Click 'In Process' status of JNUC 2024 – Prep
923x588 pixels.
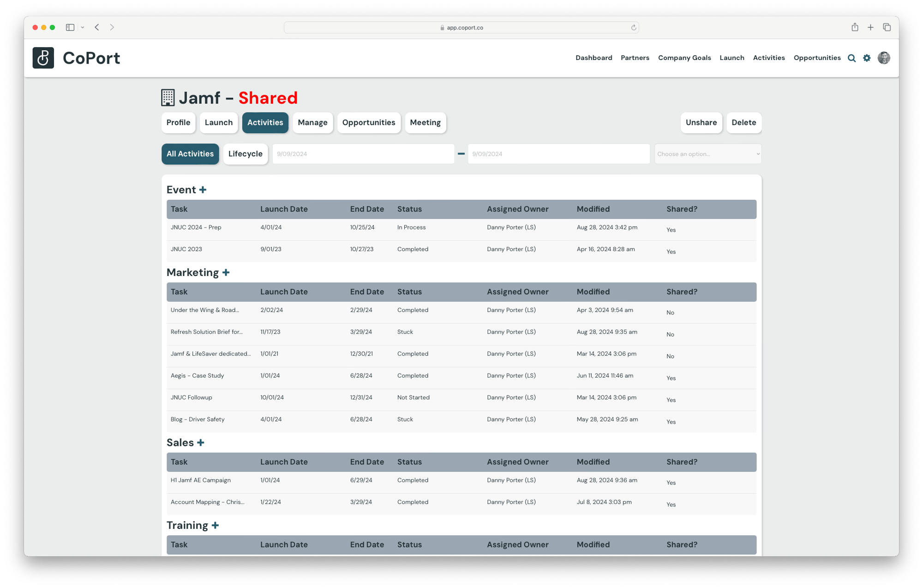pyautogui.click(x=411, y=228)
